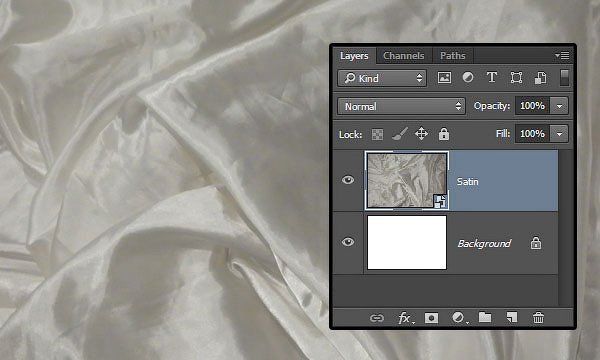Create a new layer

pyautogui.click(x=512, y=317)
